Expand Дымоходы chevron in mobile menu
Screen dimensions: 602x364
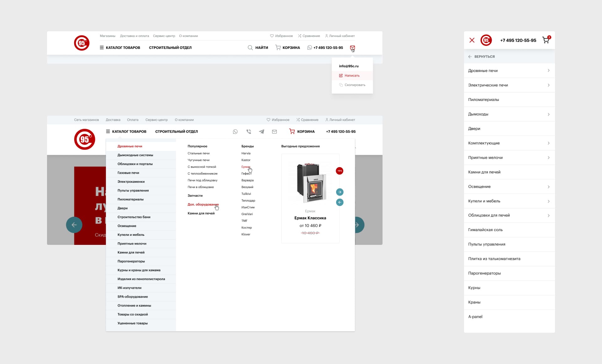(548, 114)
